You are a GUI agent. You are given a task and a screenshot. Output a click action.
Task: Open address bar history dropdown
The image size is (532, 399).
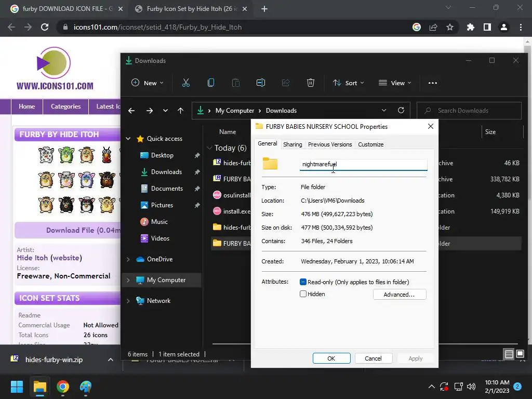pos(384,110)
